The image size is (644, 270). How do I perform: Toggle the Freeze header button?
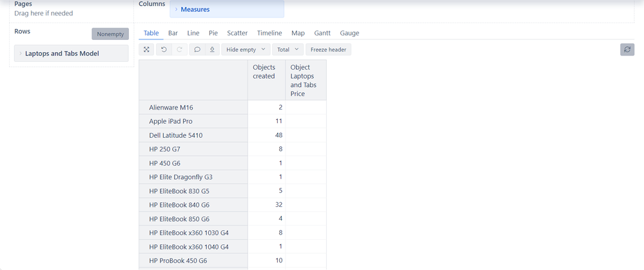click(328, 50)
